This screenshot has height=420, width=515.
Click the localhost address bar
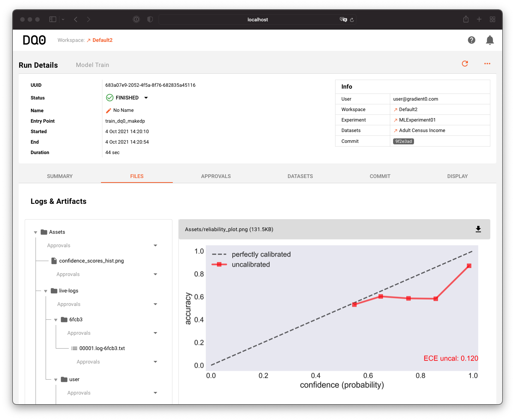pyautogui.click(x=258, y=19)
